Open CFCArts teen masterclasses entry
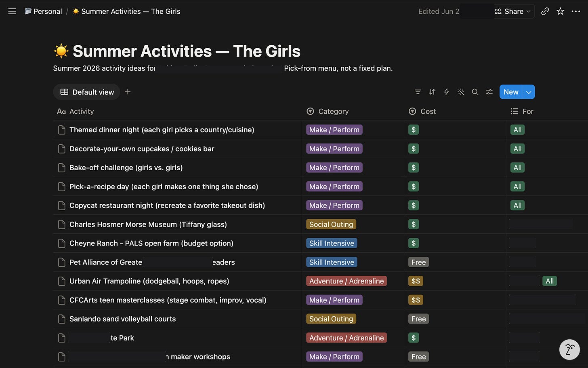The height and width of the screenshot is (368, 588). 168,300
